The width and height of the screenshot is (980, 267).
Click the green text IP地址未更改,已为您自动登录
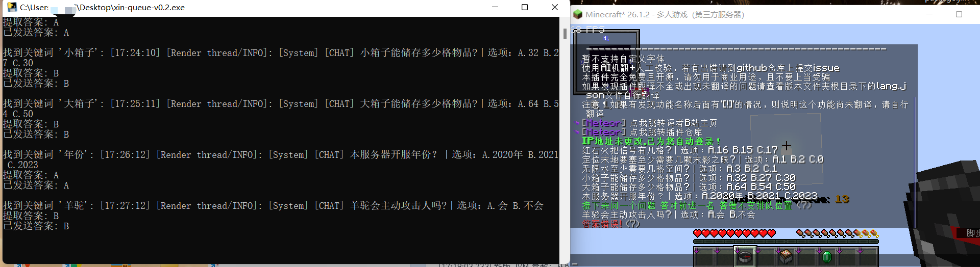click(x=651, y=141)
